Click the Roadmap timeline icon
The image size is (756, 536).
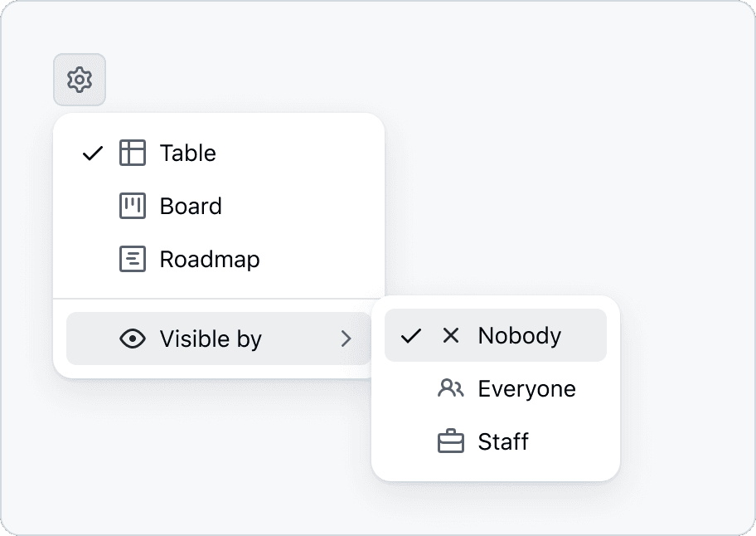click(133, 259)
